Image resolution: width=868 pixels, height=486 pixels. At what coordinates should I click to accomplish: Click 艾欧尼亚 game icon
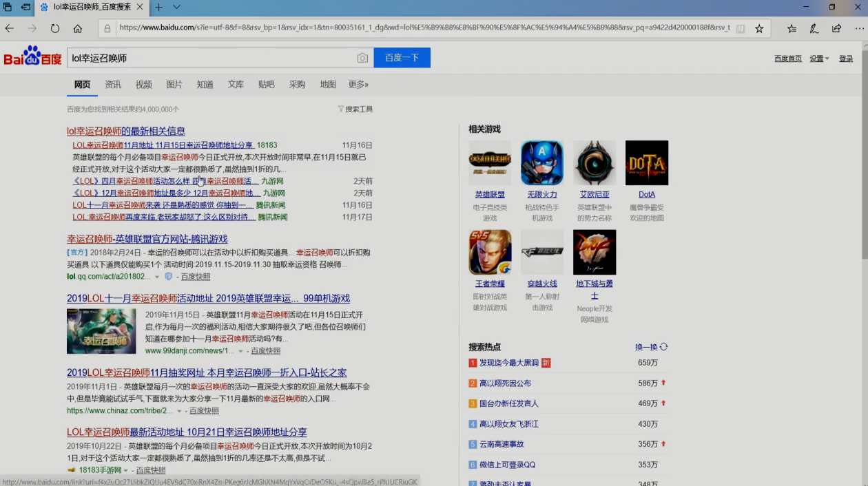point(595,162)
